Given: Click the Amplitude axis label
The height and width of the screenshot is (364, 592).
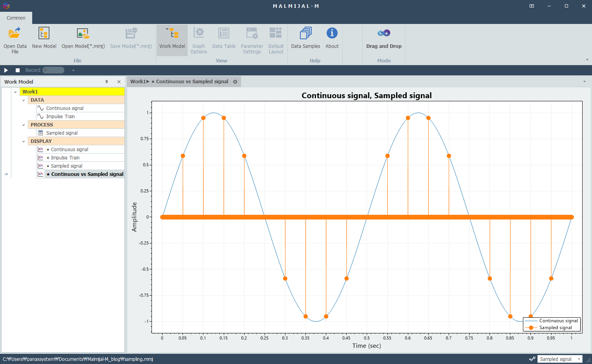Looking at the screenshot, I should click(x=134, y=217).
